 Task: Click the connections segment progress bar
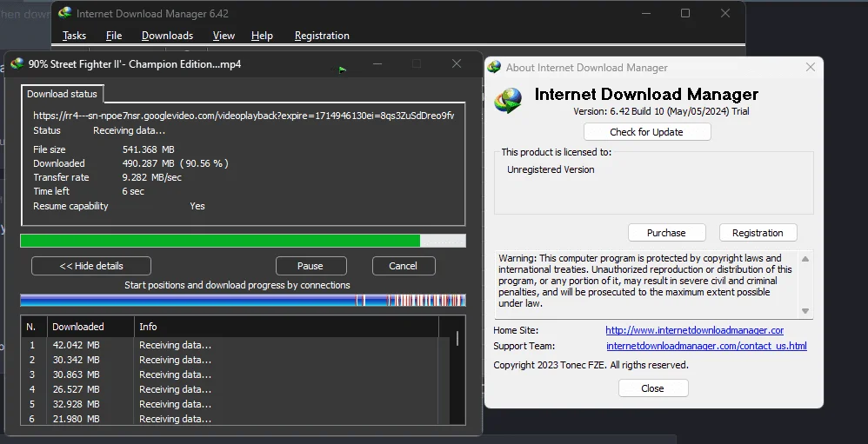[243, 301]
